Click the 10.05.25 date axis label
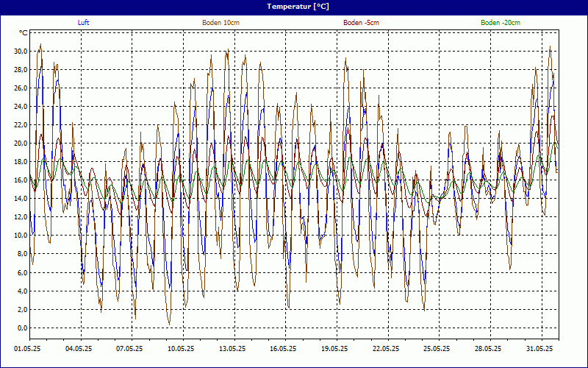 [x=181, y=349]
